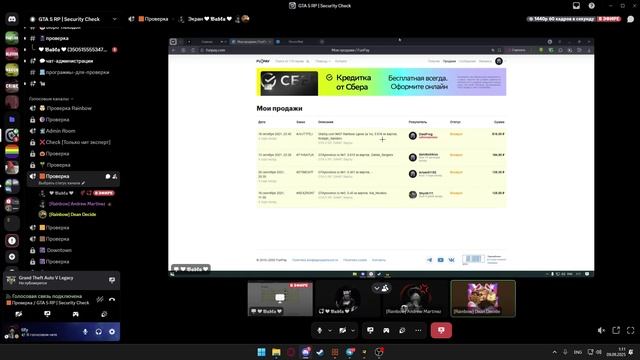
Task: Collapse the Голосовые каналы category
Action: pyautogui.click(x=51, y=99)
